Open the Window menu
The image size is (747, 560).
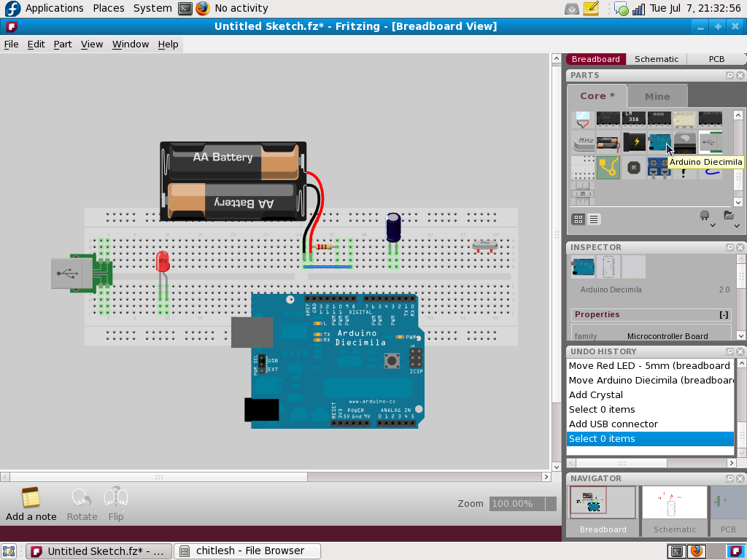(x=131, y=44)
